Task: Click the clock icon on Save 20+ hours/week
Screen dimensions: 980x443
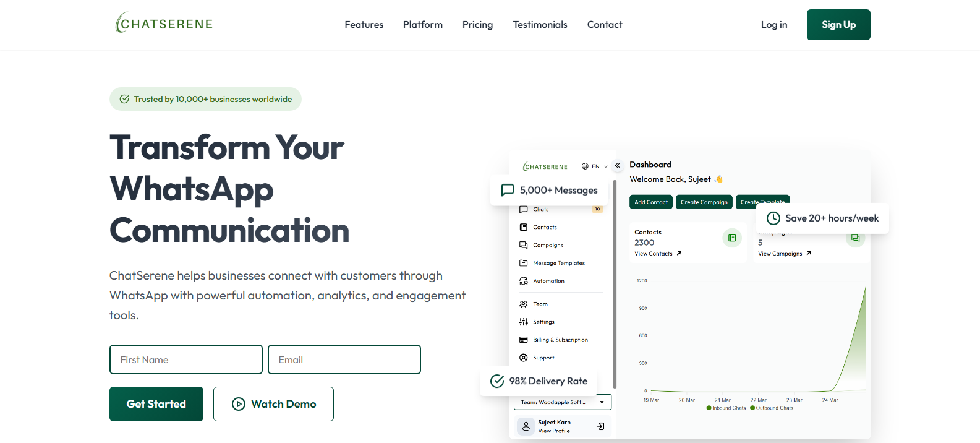Action: pos(773,218)
